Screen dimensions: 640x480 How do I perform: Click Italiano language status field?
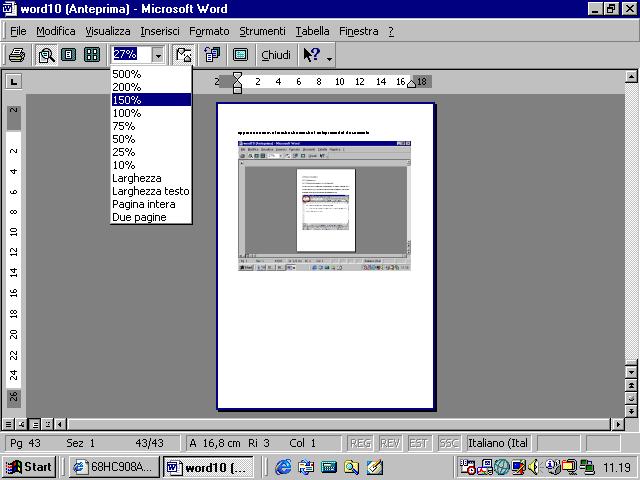coord(498,443)
